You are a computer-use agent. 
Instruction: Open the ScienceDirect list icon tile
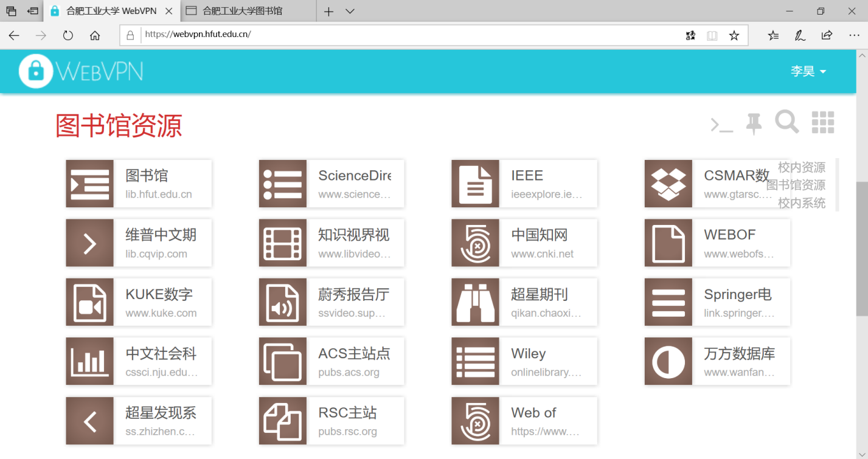[x=283, y=184]
